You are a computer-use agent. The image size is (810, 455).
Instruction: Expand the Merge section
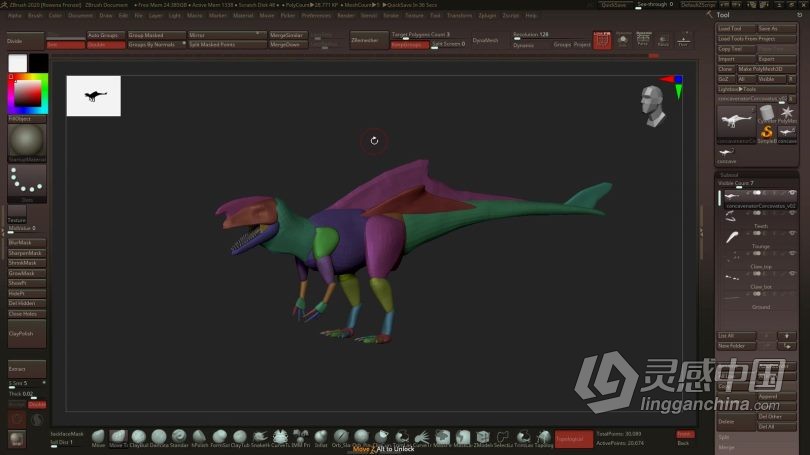pos(726,447)
